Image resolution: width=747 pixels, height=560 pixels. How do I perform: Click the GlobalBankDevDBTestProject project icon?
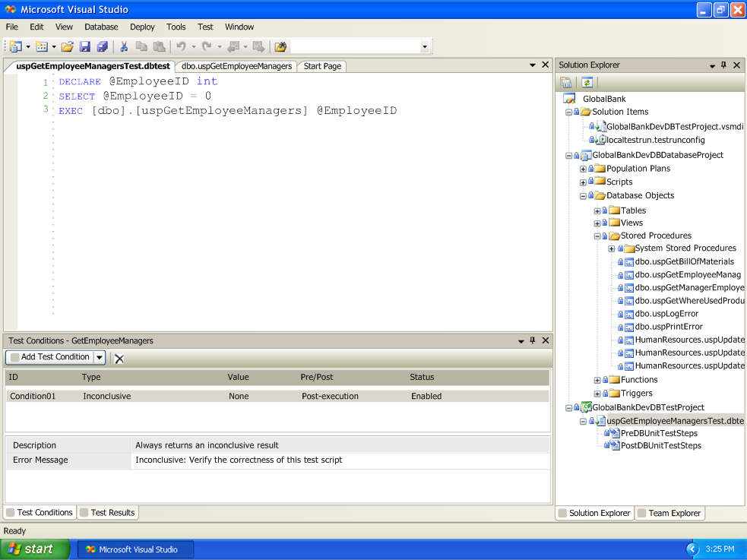[586, 407]
